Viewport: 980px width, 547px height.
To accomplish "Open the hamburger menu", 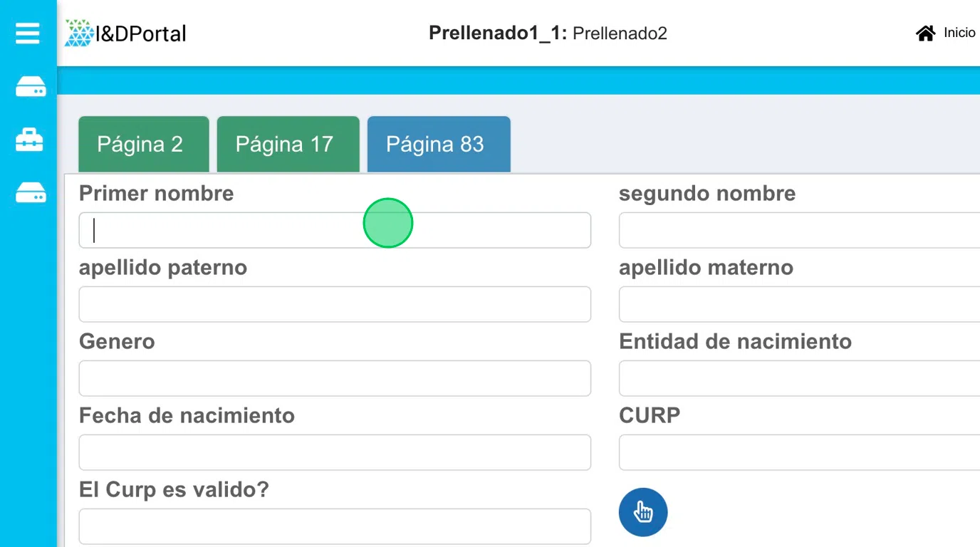I will (x=28, y=33).
